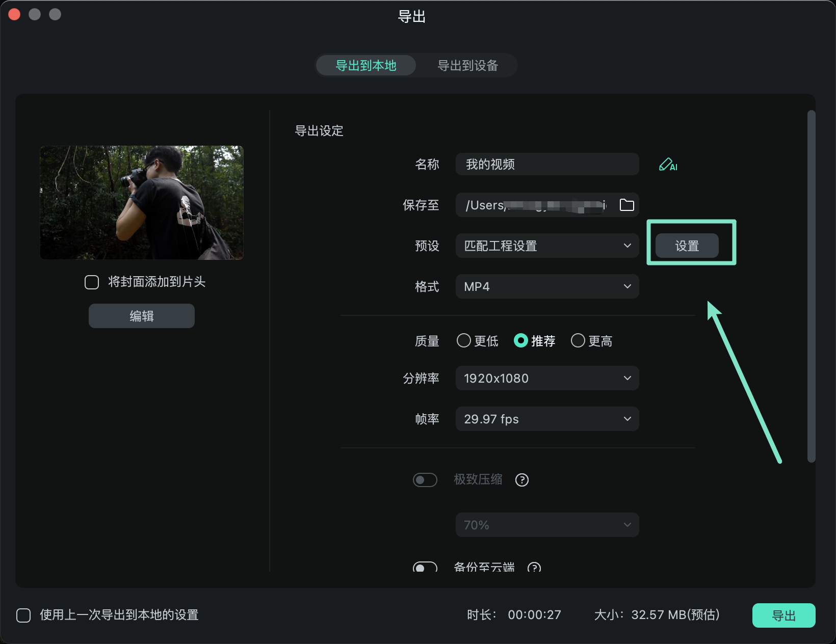Open the 29.97 fps frame rate dropdown
Viewport: 836px width, 644px height.
tap(546, 419)
